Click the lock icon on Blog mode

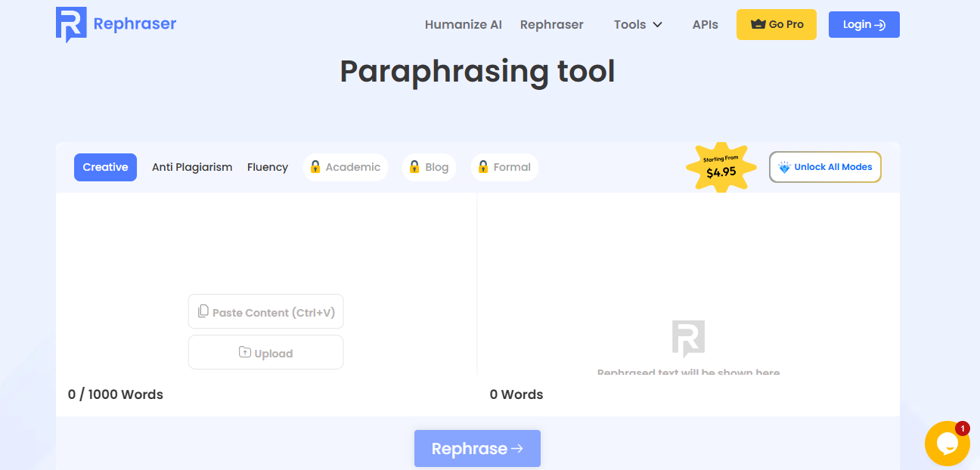pyautogui.click(x=414, y=167)
